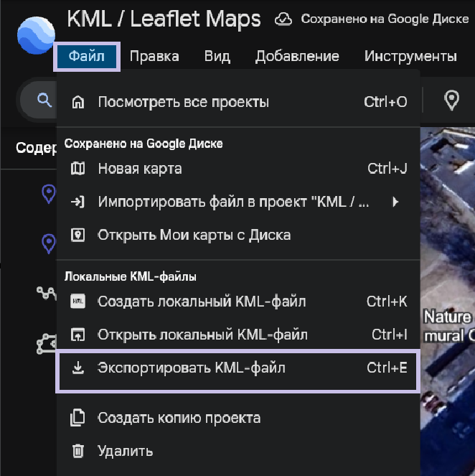The height and width of the screenshot is (476, 475).
Task: Select the path item icon in the sidebar
Action: (47, 292)
